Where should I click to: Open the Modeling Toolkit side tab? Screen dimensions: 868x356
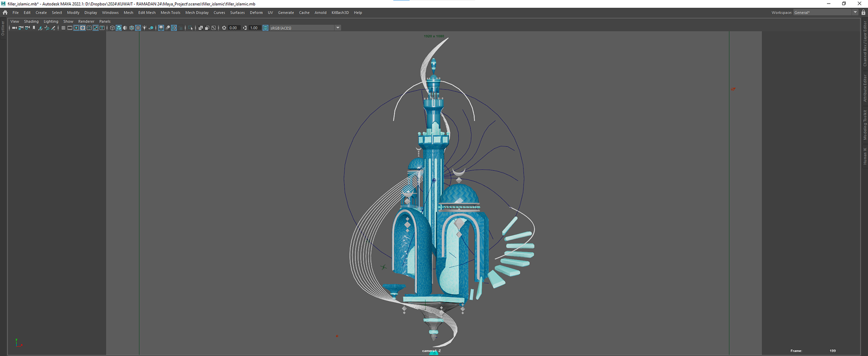(x=864, y=125)
